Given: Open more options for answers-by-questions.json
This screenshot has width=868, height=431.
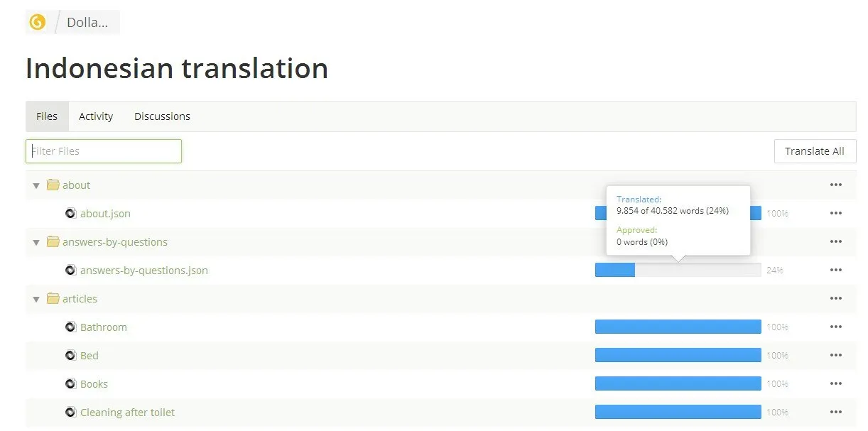Looking at the screenshot, I should tap(835, 271).
